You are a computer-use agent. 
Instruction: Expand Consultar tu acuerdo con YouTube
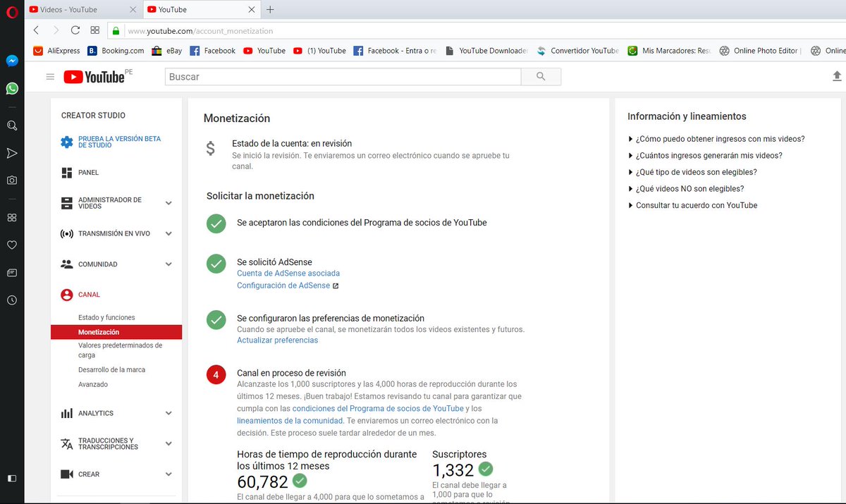pyautogui.click(x=692, y=205)
